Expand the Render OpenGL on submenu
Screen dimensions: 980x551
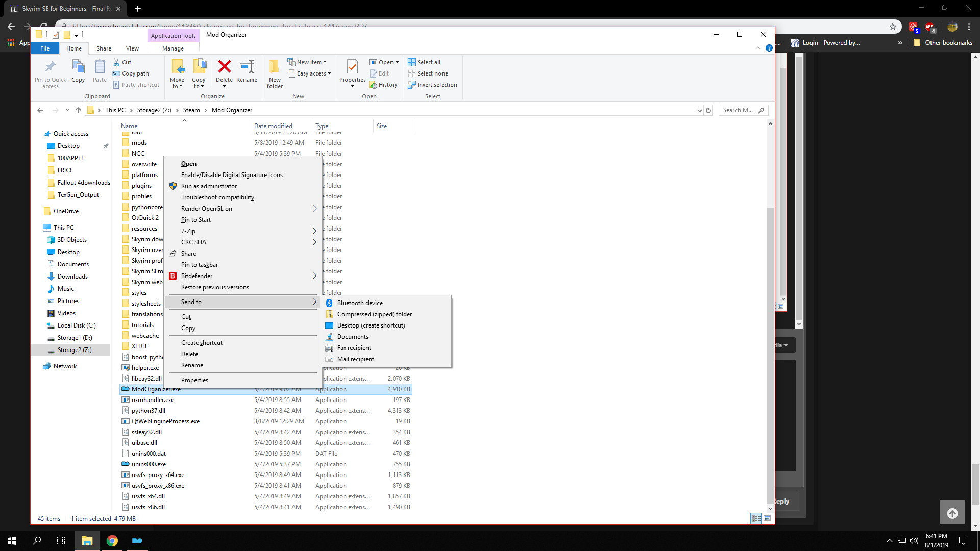[x=315, y=209]
